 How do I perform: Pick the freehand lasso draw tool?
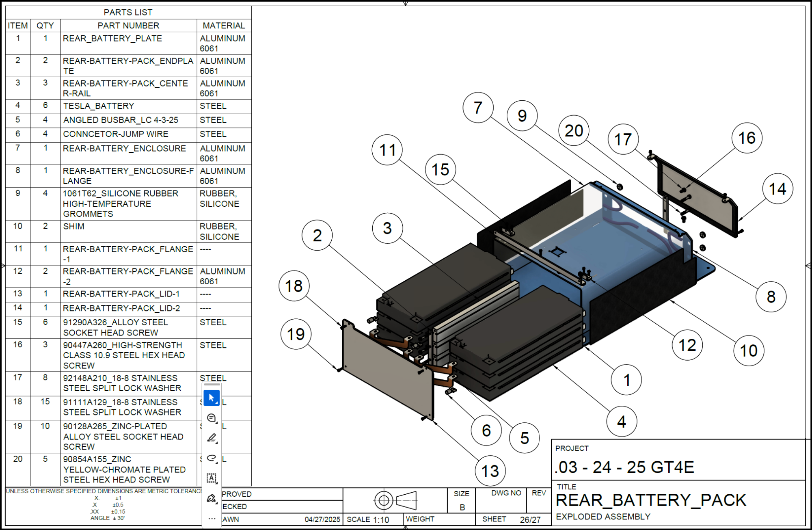tap(212, 458)
